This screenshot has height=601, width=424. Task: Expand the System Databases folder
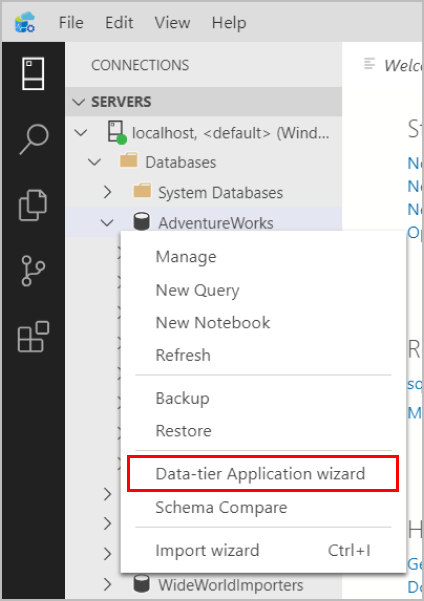[108, 192]
